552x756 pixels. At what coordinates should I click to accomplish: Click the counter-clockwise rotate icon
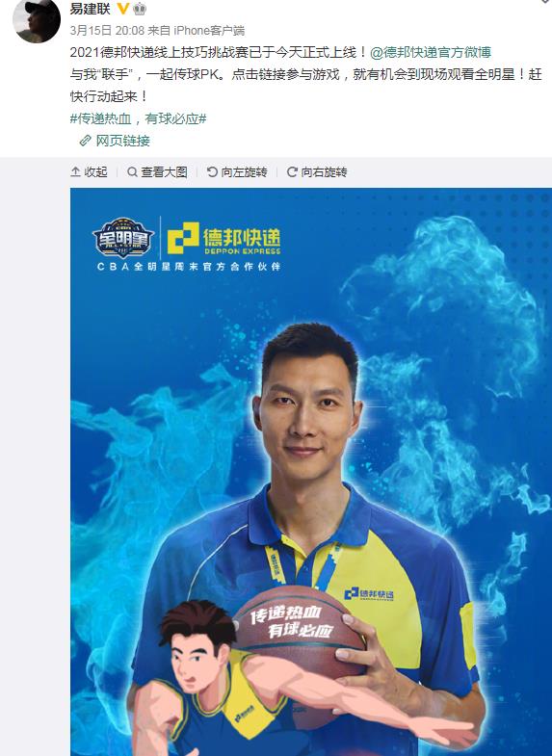(212, 172)
